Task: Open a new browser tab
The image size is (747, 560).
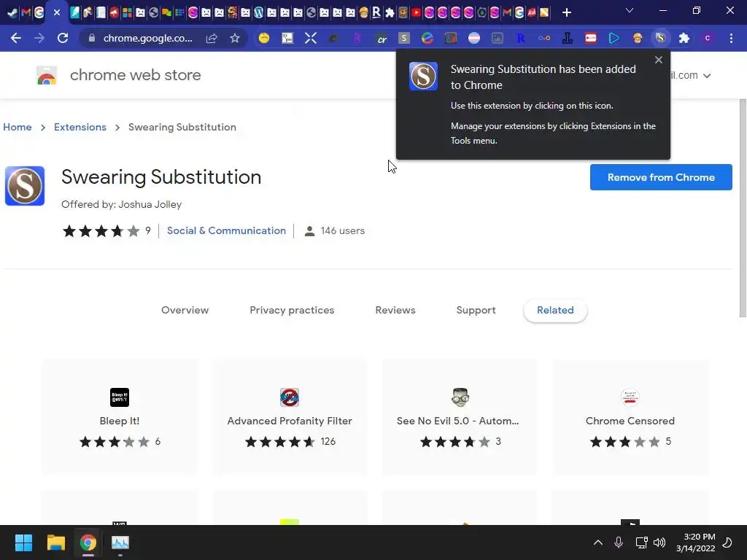Action: (x=566, y=12)
